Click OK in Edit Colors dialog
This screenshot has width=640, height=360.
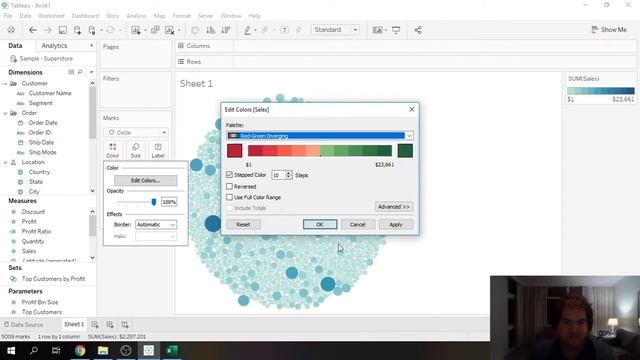pyautogui.click(x=320, y=224)
